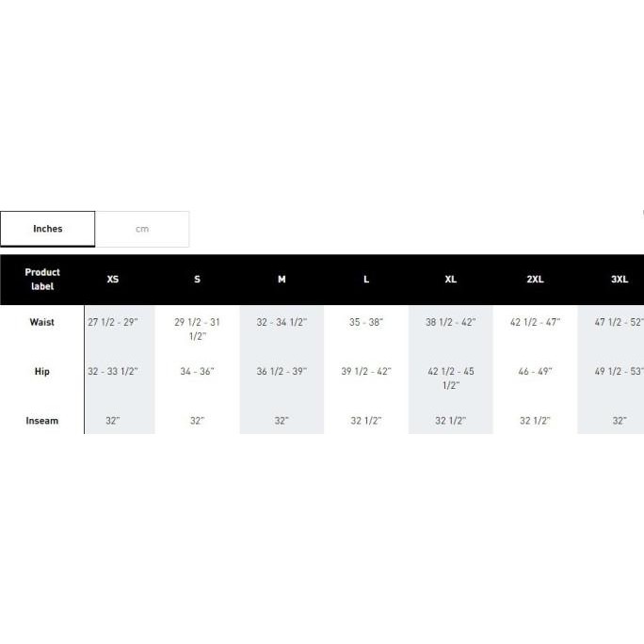The height and width of the screenshot is (644, 644).
Task: Click the L size column header
Action: coord(366,280)
